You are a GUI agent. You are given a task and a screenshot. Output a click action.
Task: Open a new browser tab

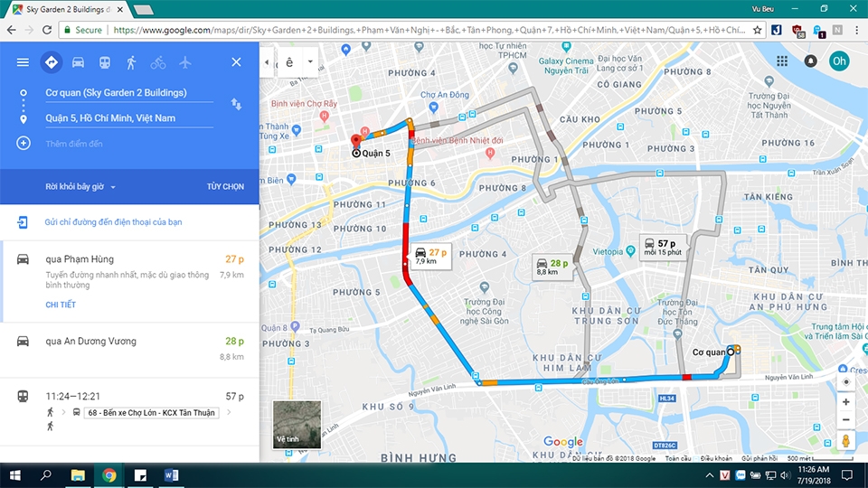143,10
